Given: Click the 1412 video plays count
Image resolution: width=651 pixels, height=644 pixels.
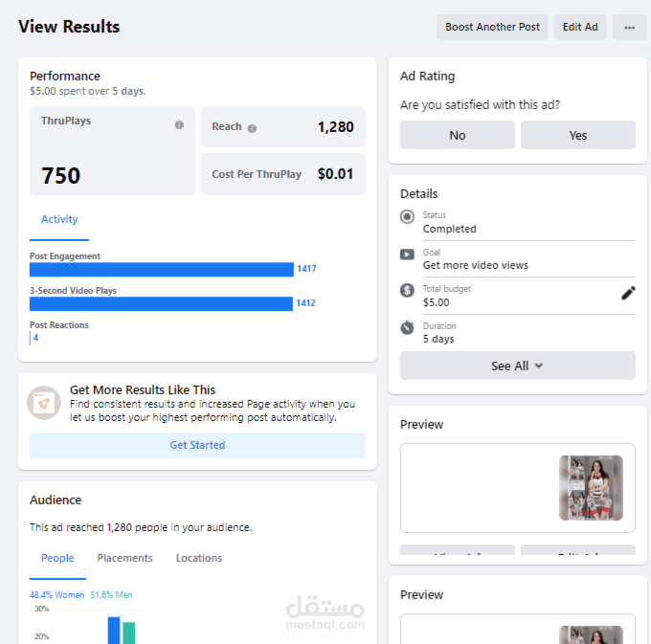Looking at the screenshot, I should point(305,303).
